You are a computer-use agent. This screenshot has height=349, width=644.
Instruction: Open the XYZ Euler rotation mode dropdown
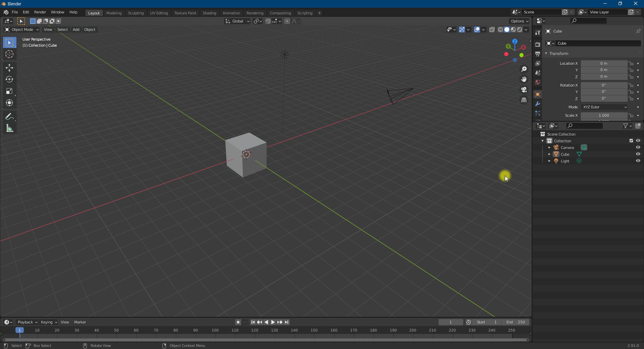(604, 107)
